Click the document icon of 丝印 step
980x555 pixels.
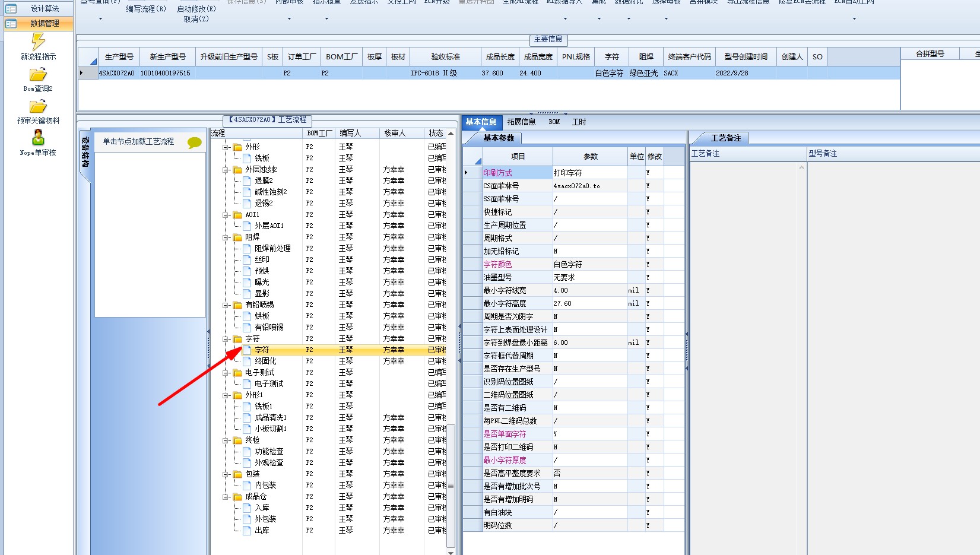247,259
